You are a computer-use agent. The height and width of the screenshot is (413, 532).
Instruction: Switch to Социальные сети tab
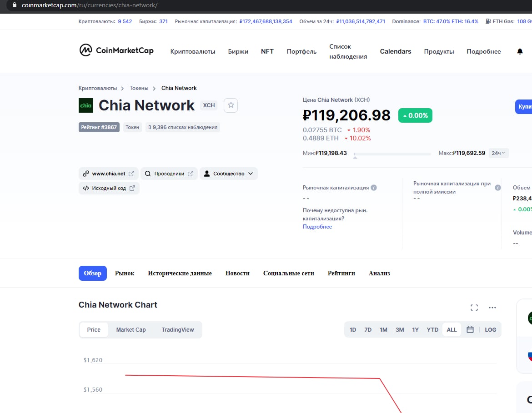289,274
